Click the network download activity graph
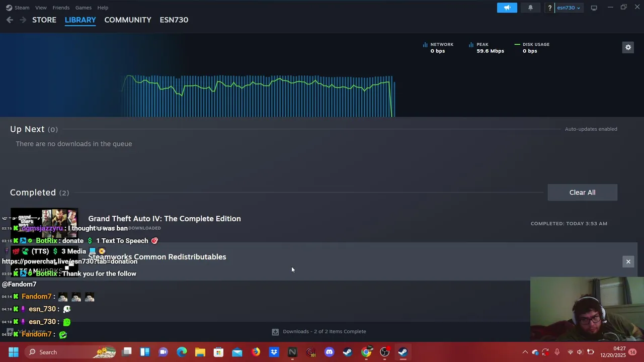The image size is (644, 362). click(258, 96)
